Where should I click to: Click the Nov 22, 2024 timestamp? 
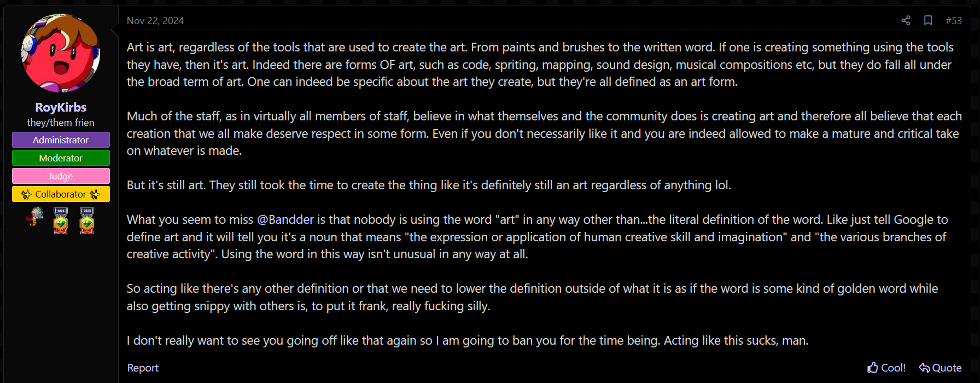pyautogui.click(x=155, y=20)
